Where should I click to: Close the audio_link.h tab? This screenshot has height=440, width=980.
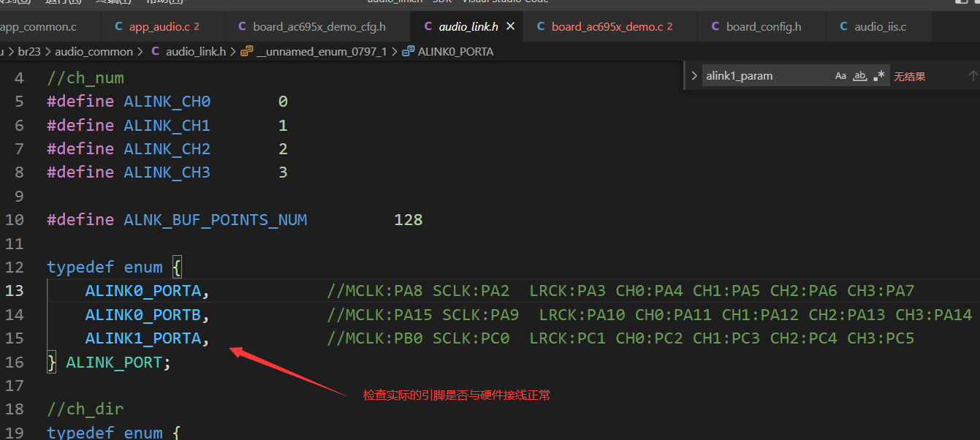[x=511, y=26]
